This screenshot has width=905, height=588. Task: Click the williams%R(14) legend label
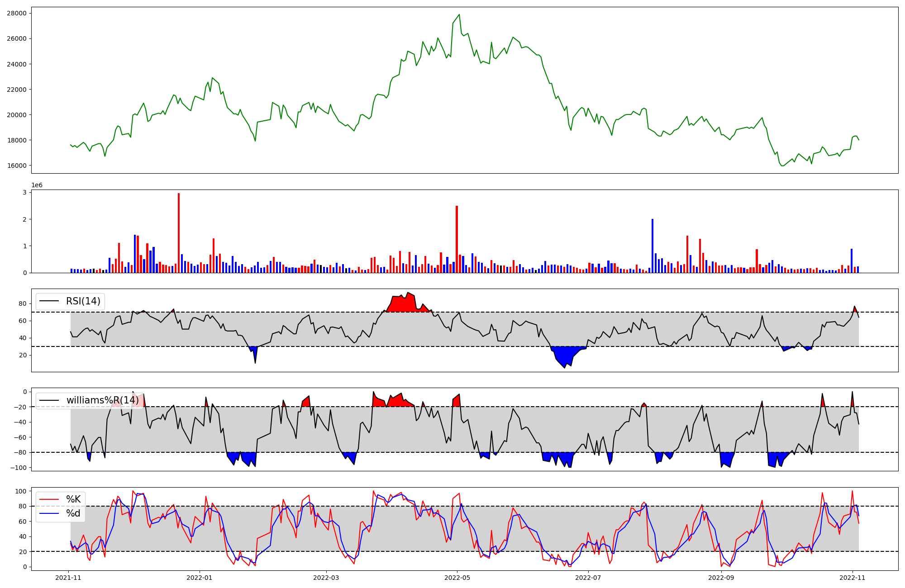coord(102,400)
